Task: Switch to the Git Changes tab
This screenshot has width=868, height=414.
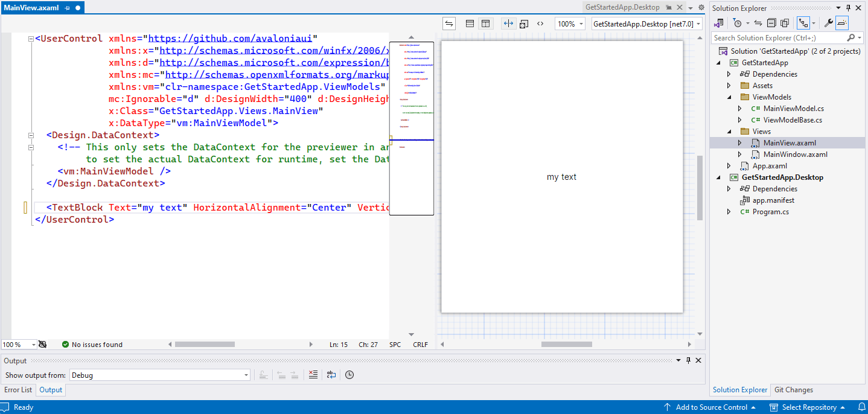Action: tap(793, 390)
